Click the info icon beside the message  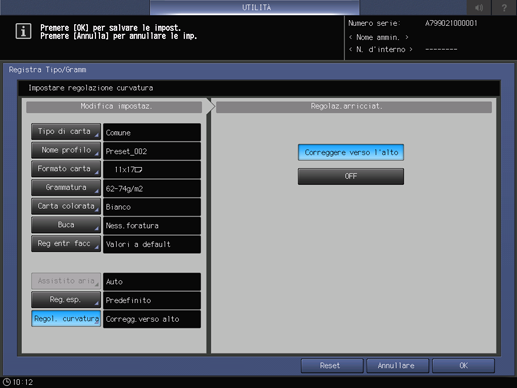23,31
